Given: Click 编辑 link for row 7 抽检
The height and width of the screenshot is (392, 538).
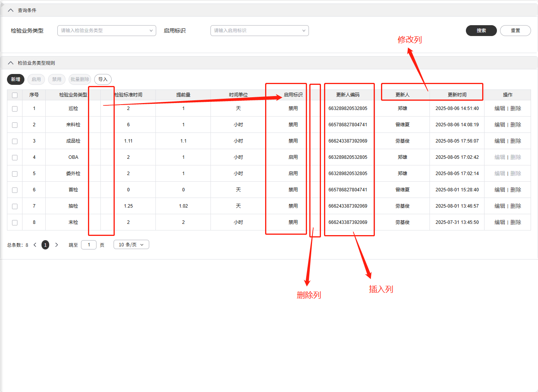Looking at the screenshot, I should click(x=500, y=206).
